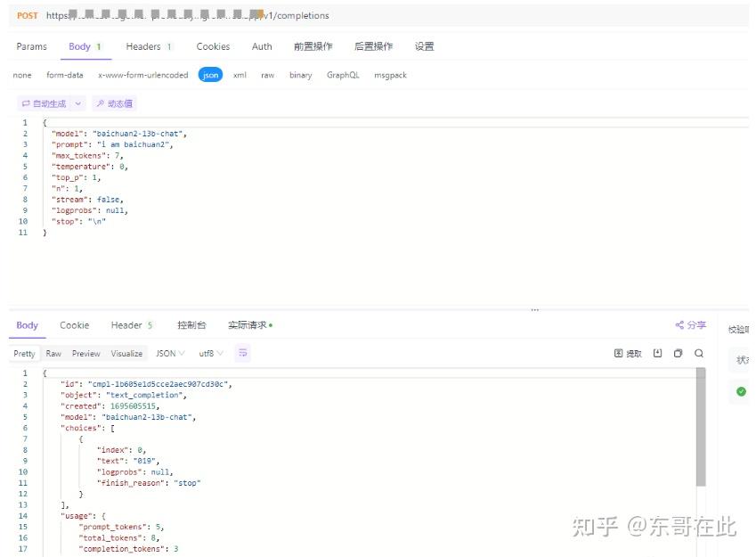
Task: Switch response view to Preview mode
Action: pyautogui.click(x=85, y=353)
